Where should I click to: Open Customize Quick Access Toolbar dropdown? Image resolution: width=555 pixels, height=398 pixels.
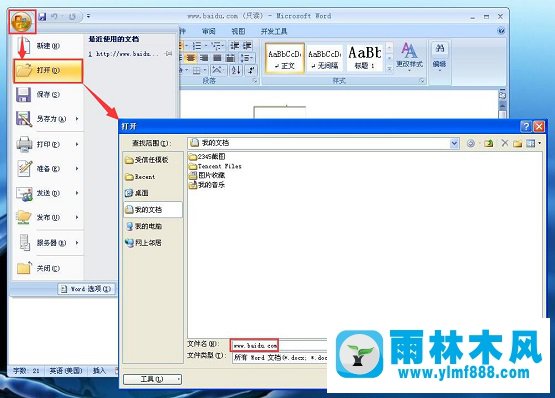tap(88, 16)
